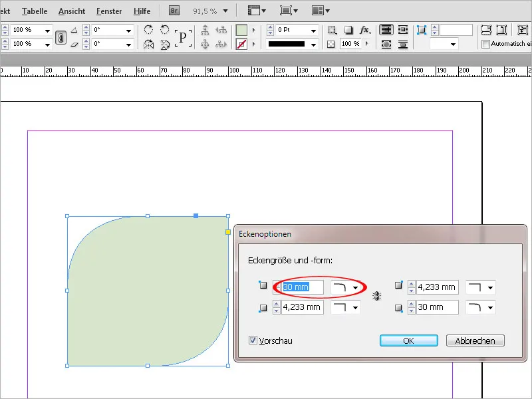Click the select previous object icon
The image size is (532, 399).
pyautogui.click(x=221, y=30)
